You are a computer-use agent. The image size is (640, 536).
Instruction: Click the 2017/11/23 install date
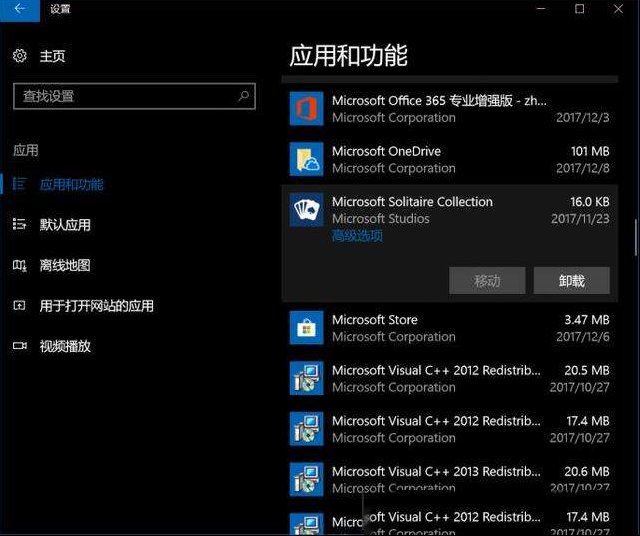tap(580, 219)
